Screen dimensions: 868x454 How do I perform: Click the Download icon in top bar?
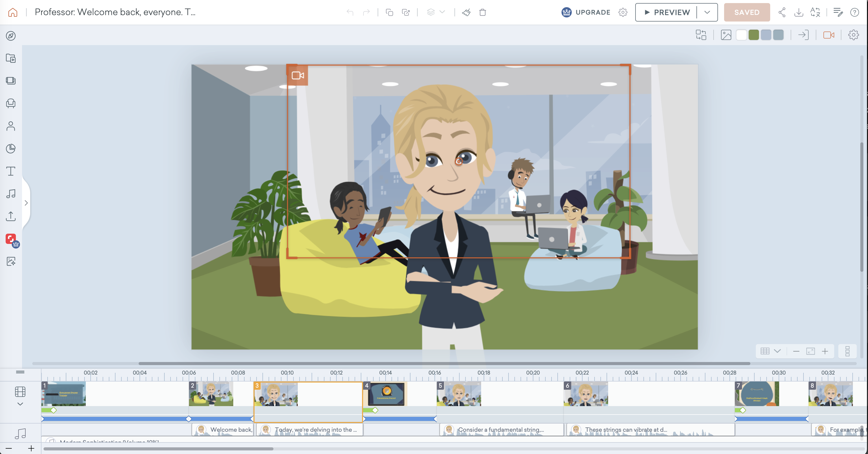799,13
